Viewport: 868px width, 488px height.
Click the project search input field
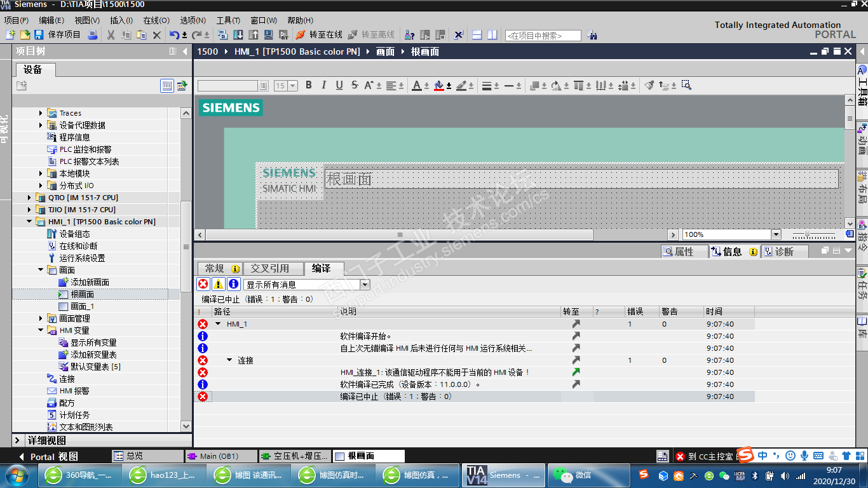click(x=543, y=36)
